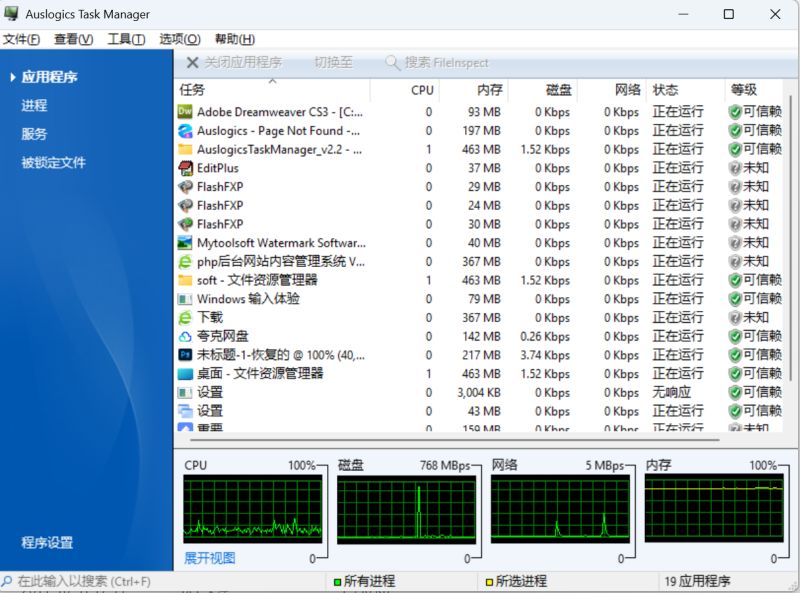This screenshot has width=800, height=593.
Task: Click the 197 MB memory value
Action: (x=482, y=131)
